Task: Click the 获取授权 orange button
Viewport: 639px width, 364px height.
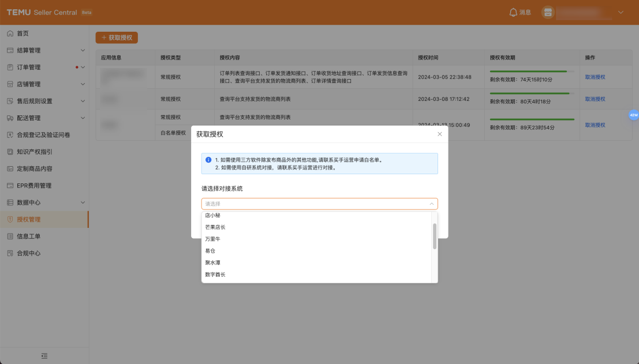Action: [x=117, y=37]
